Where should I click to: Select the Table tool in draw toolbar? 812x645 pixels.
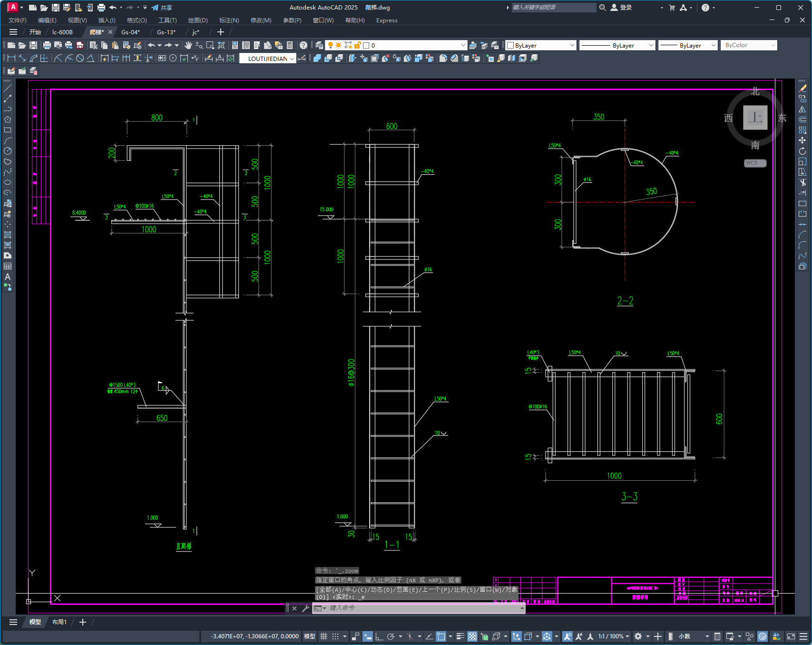(8, 266)
